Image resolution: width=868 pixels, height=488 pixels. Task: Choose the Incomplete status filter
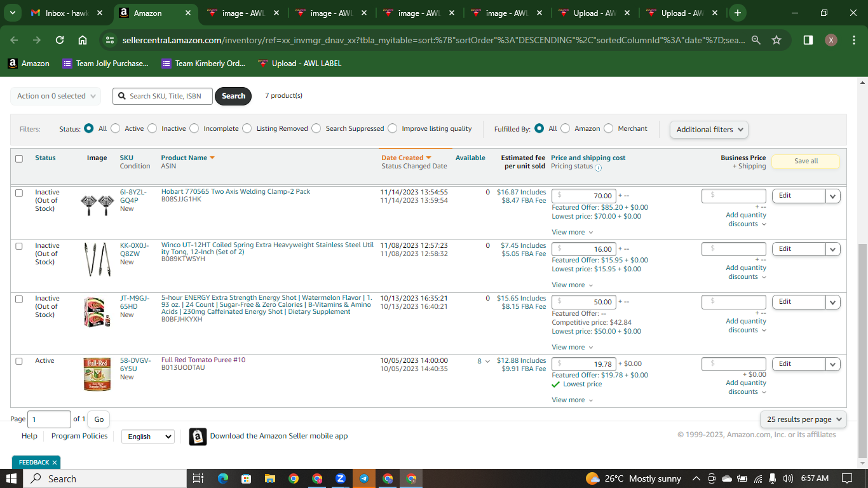tap(194, 128)
